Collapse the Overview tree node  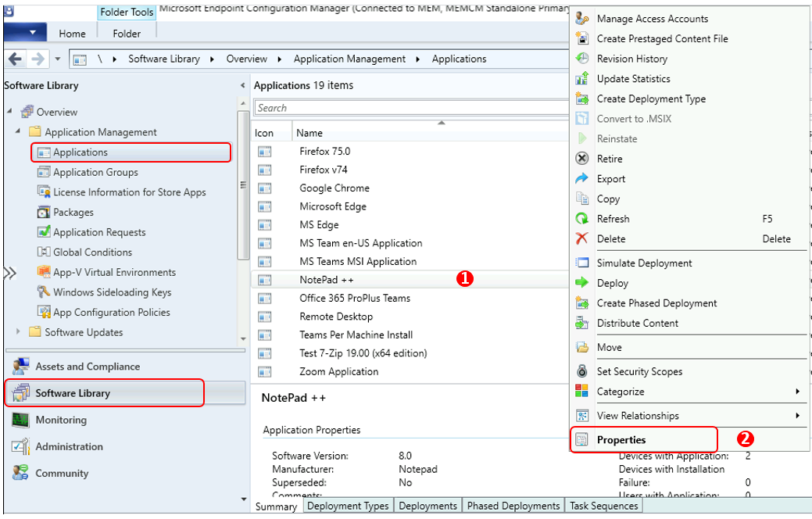(10, 111)
